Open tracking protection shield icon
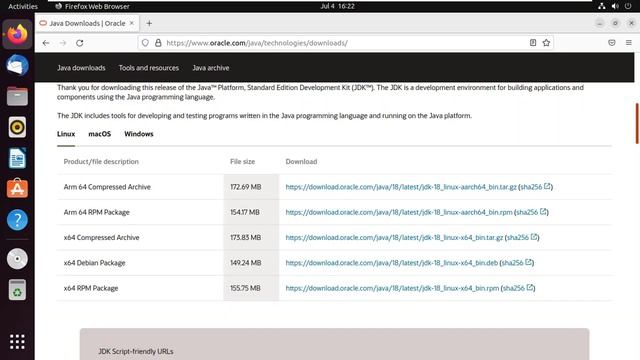 click(145, 43)
